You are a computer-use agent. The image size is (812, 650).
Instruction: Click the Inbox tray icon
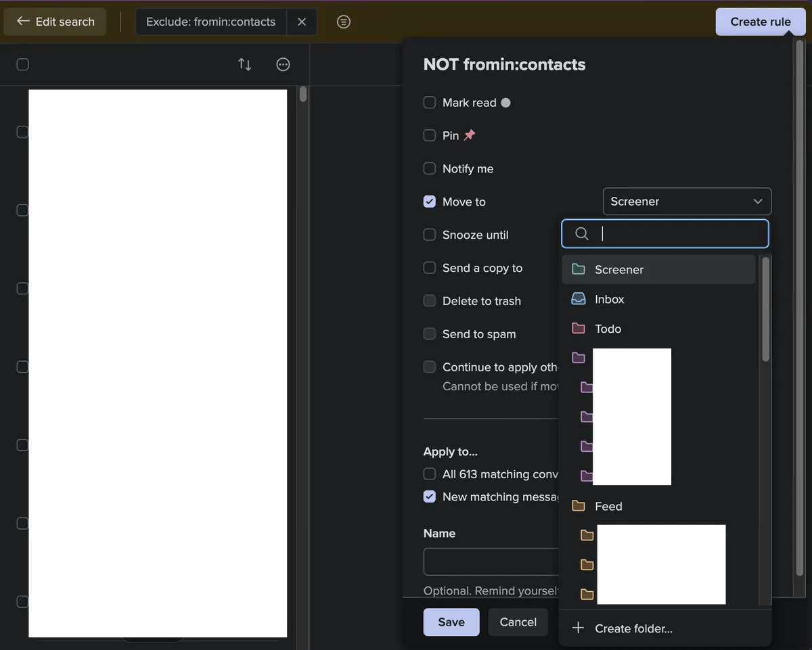coord(579,299)
